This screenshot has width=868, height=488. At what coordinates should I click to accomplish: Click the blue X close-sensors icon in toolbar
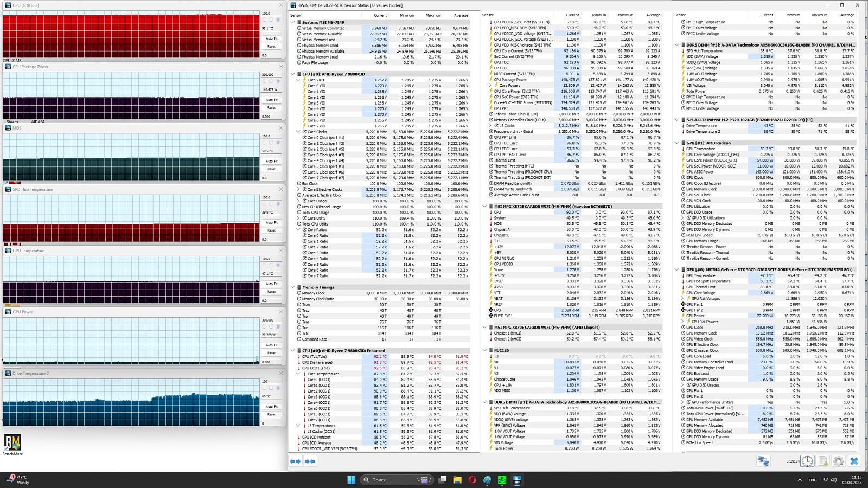coord(854,461)
